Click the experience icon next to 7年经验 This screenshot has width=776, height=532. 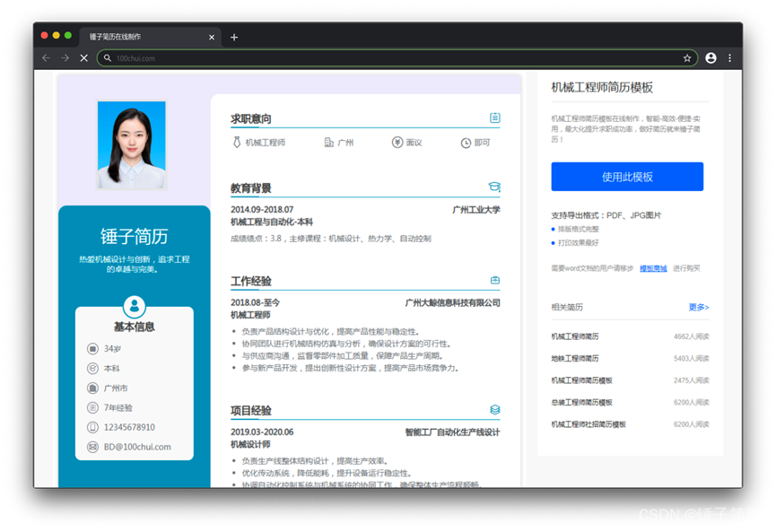[x=92, y=408]
